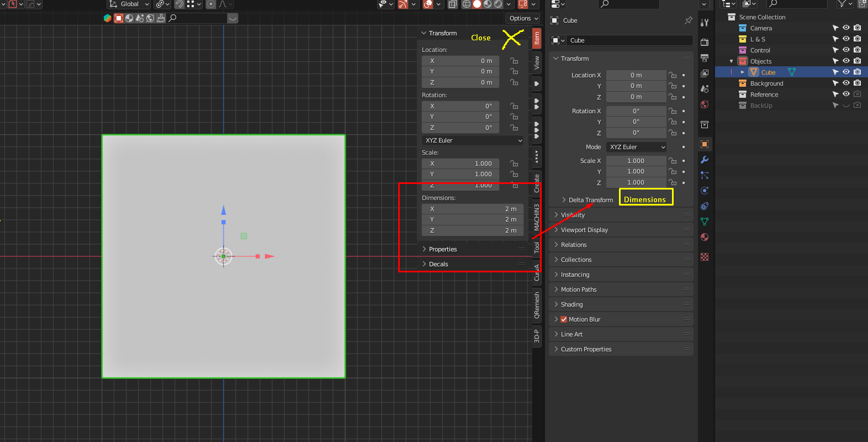Select solid viewport shading mode
Viewport: 868px width, 442px height.
477,4
